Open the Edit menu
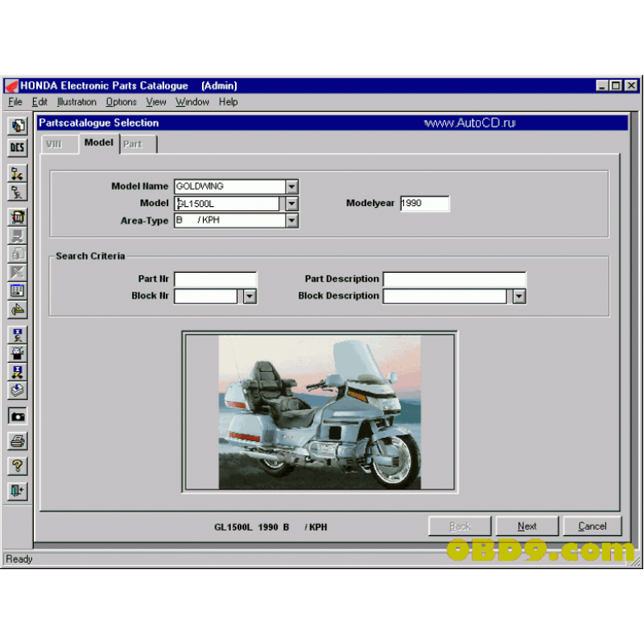 pos(39,102)
